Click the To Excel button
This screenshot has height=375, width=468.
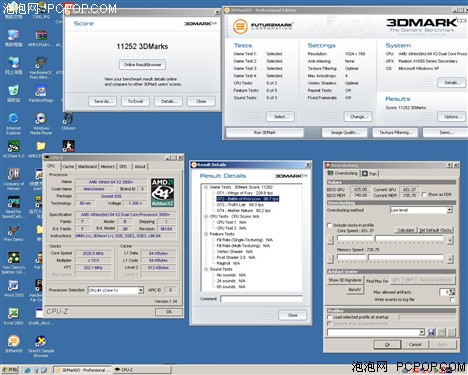point(135,101)
